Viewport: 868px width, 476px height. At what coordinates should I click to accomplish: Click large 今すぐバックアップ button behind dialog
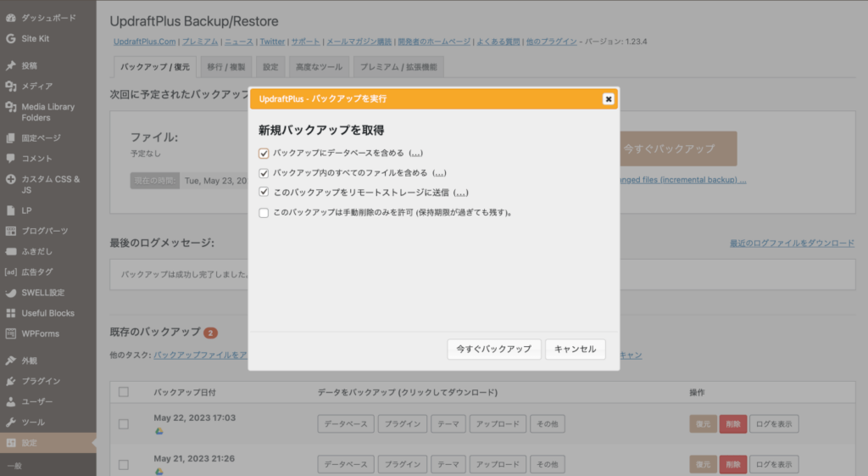[x=679, y=148]
